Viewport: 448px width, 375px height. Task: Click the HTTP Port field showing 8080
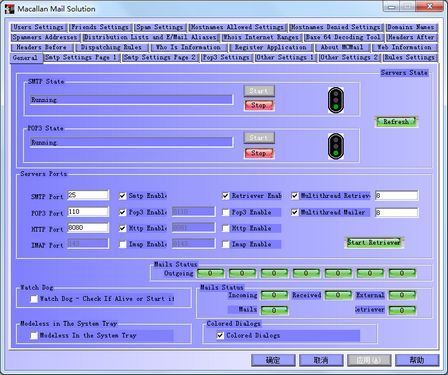[x=88, y=228]
